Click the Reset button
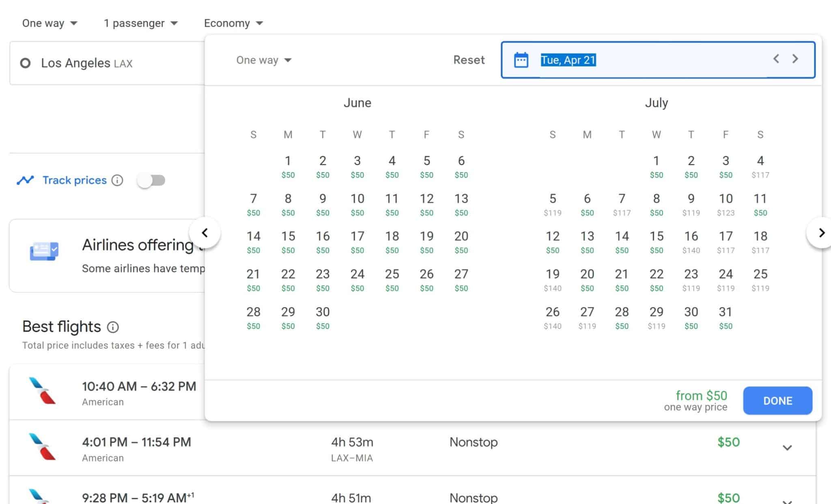The width and height of the screenshot is (831, 504). (x=469, y=60)
